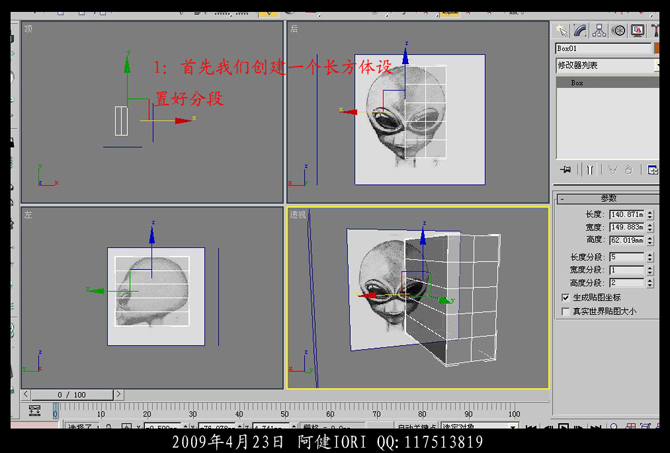Click the 高度 spinner arrows
The image size is (670, 453).
click(650, 240)
